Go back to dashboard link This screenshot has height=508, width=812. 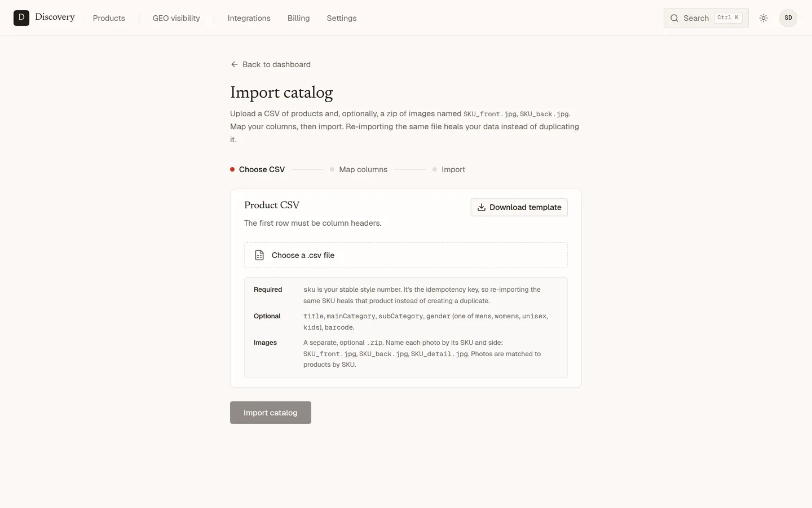pos(271,64)
